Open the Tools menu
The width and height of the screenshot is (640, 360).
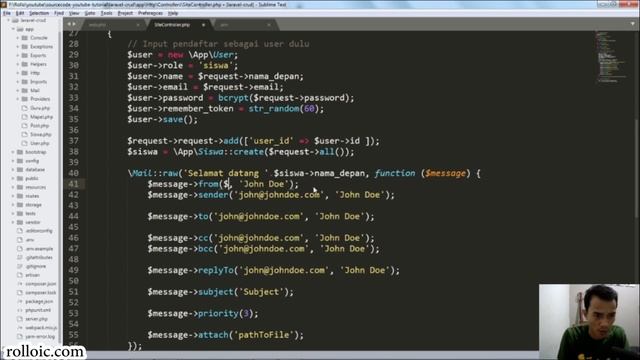[x=106, y=13]
